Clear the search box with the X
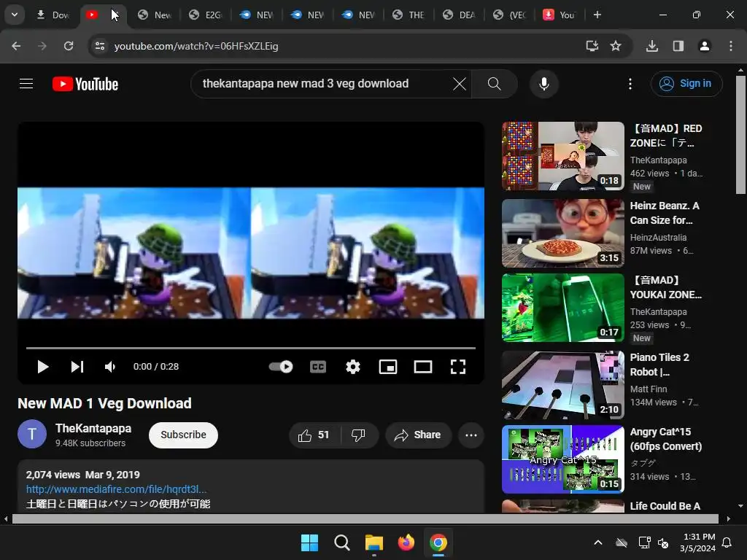 click(x=460, y=84)
